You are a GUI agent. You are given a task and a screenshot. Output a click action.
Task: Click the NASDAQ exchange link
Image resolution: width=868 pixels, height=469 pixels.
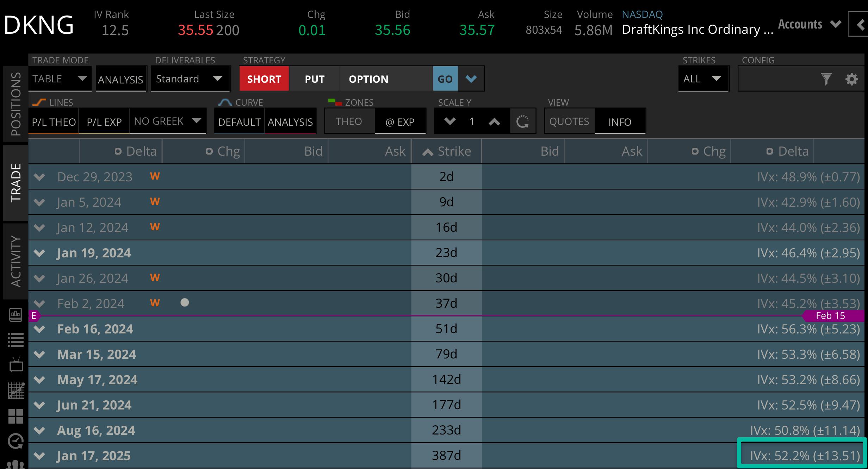[x=642, y=14]
